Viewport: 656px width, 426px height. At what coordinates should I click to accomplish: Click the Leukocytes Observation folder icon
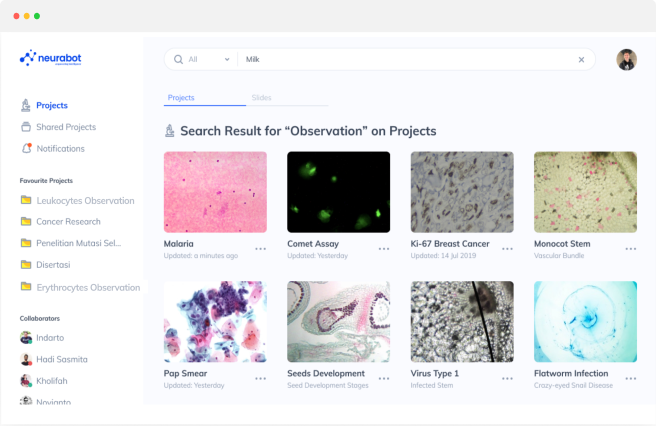coord(26,200)
